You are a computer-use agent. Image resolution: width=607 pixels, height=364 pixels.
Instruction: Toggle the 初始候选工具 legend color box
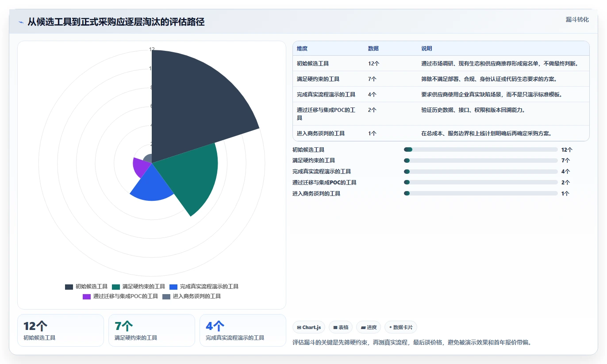pos(69,287)
